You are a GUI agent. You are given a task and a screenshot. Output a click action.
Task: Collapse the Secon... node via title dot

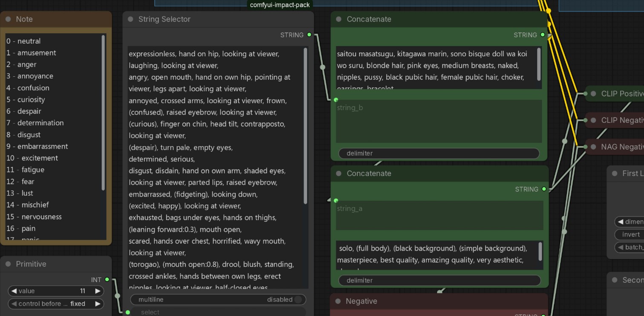(615, 280)
